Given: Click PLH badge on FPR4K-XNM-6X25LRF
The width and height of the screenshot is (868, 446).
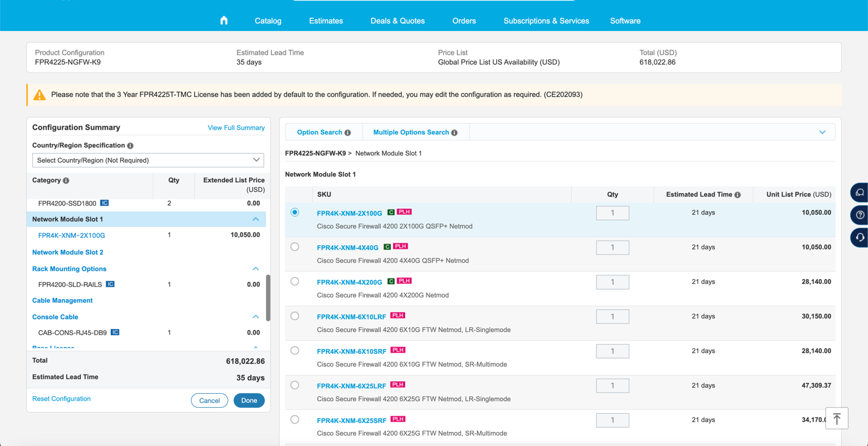Looking at the screenshot, I should click(398, 385).
